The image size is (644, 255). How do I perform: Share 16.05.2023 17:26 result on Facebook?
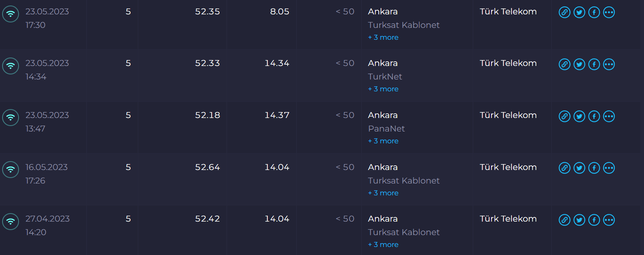pyautogui.click(x=594, y=168)
